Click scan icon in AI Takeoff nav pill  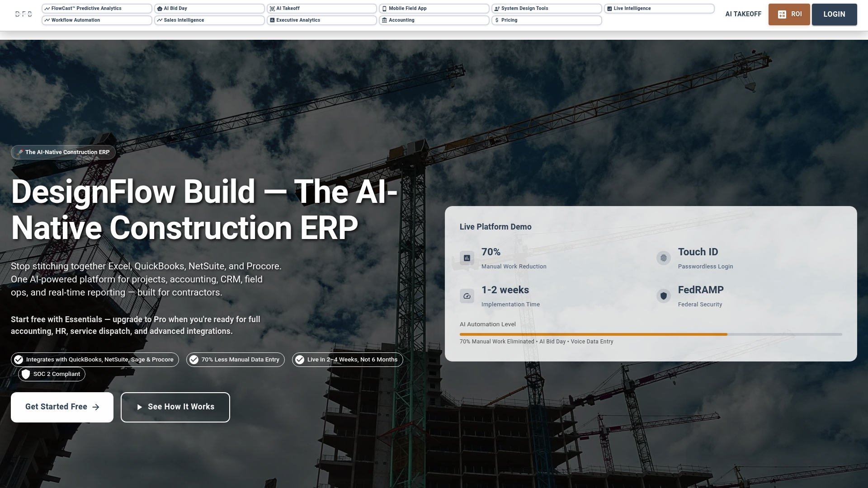point(272,9)
